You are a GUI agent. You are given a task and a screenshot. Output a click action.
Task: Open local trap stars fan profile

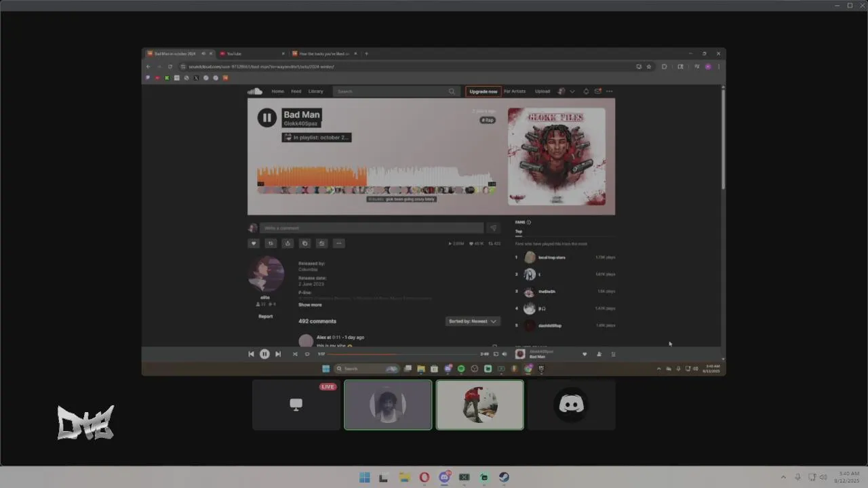coord(551,258)
